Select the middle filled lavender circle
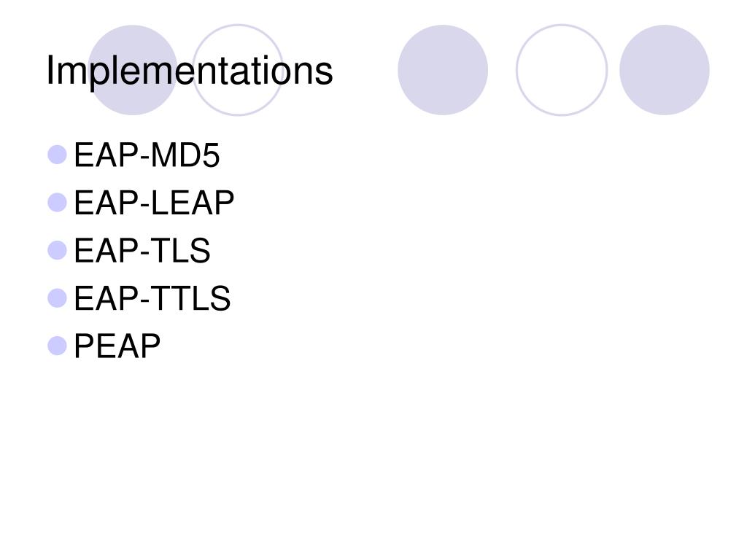The width and height of the screenshot is (747, 560). tap(443, 70)
